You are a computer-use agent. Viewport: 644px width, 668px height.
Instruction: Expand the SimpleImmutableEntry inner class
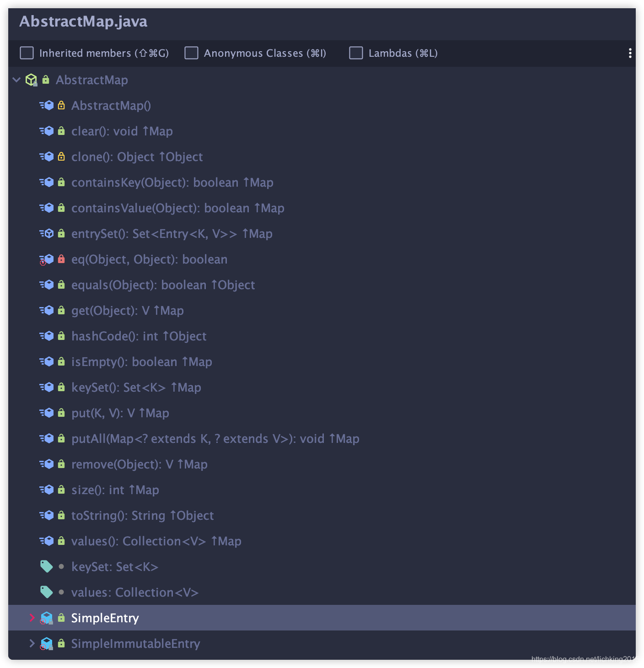(x=32, y=643)
